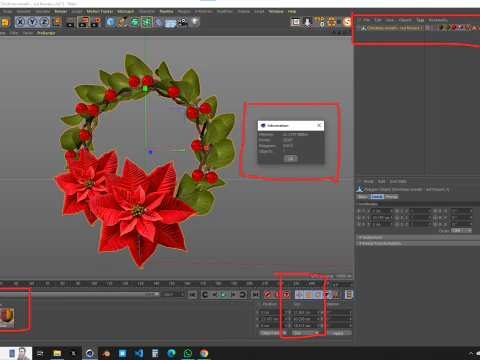Click the highlighted green Array modeling icon
This screenshot has height=360, width=480.
(147, 22)
